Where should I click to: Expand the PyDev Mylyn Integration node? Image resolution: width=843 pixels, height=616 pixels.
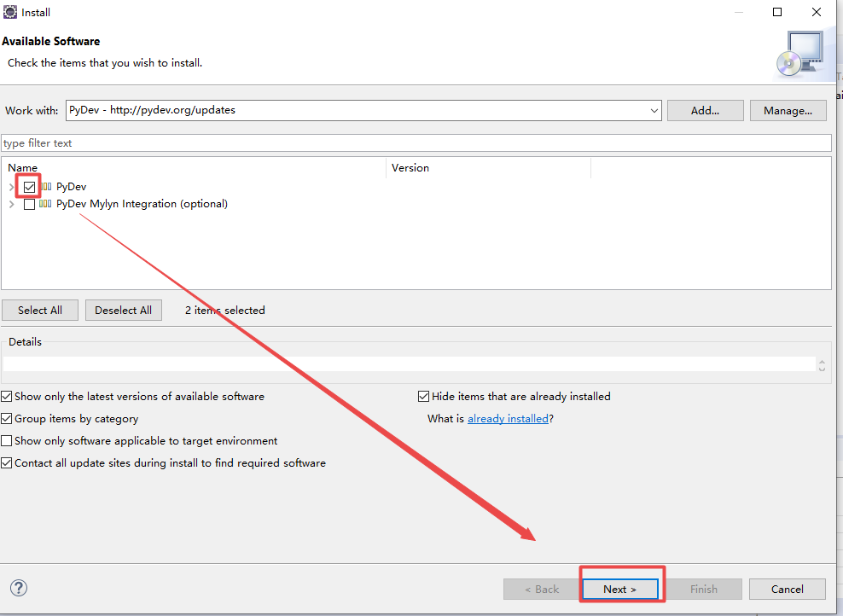[x=12, y=204]
